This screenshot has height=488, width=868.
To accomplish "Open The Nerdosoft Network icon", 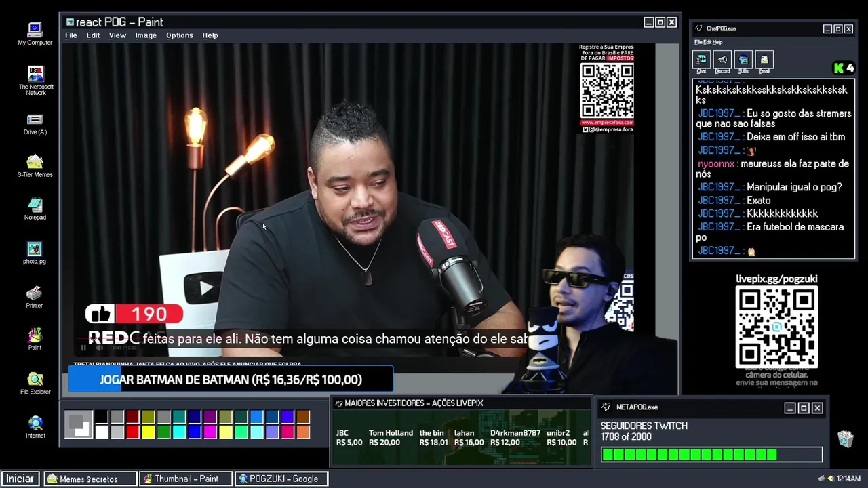I will (x=35, y=81).
